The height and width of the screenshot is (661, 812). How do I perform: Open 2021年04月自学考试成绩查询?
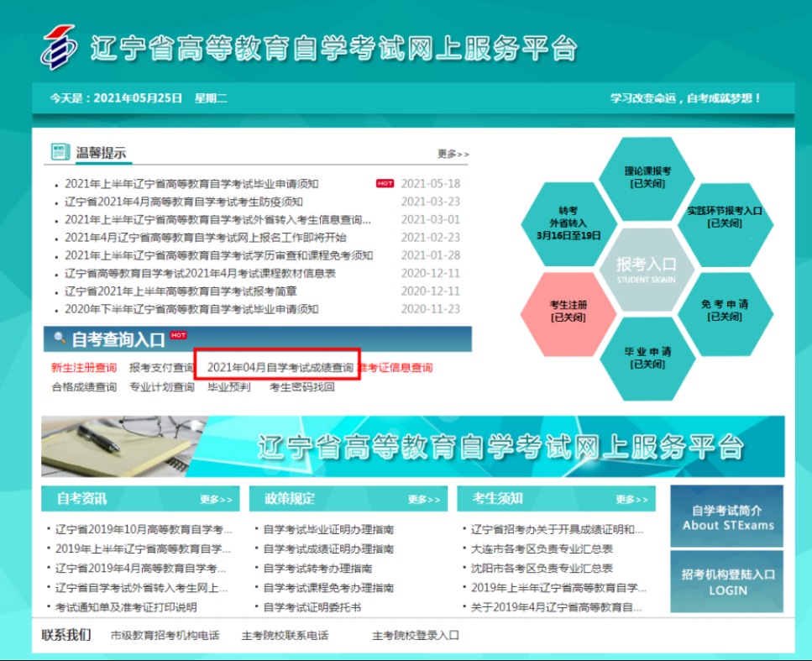(280, 367)
